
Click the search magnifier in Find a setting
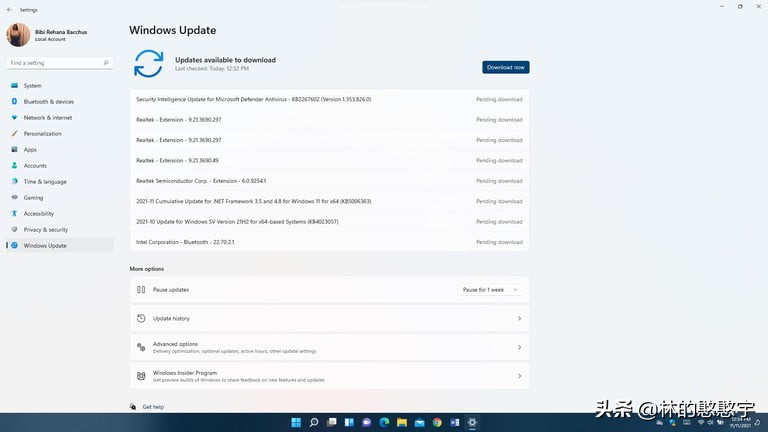click(106, 63)
